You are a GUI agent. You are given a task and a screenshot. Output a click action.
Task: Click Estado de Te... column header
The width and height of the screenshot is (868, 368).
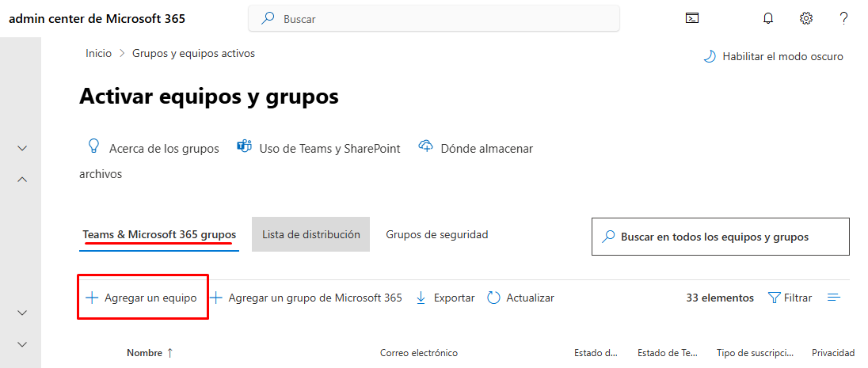pos(668,352)
